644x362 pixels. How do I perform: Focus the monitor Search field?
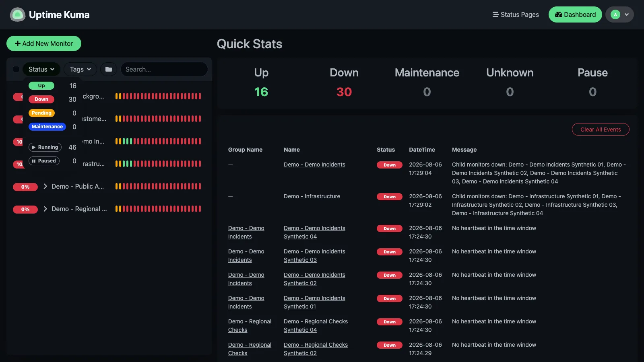pos(164,69)
